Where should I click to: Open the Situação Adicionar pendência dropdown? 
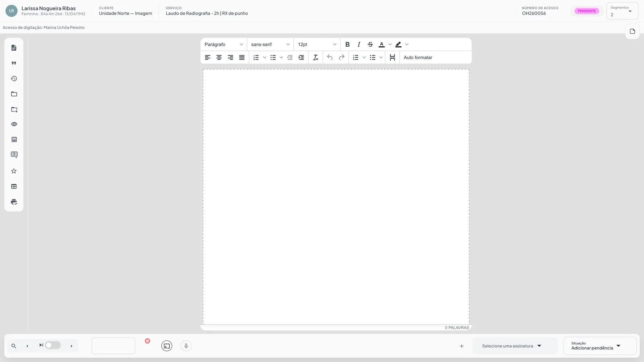(600, 346)
